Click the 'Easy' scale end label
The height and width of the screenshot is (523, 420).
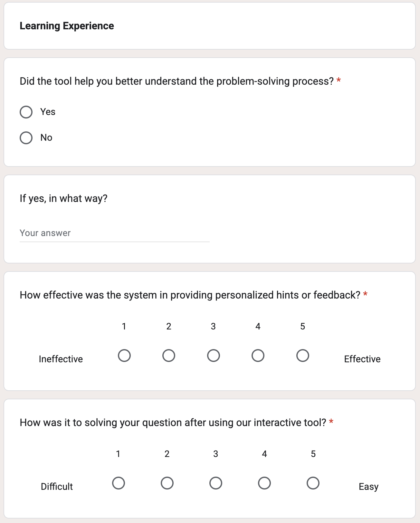click(x=368, y=487)
